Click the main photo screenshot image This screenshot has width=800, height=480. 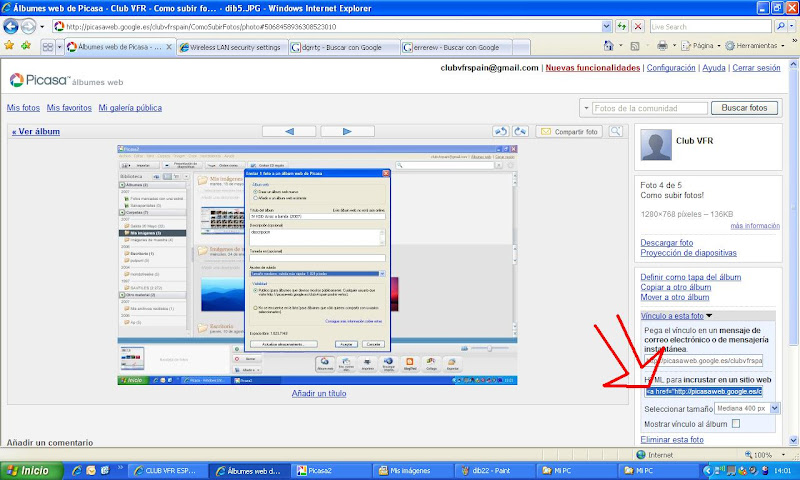pos(317,265)
